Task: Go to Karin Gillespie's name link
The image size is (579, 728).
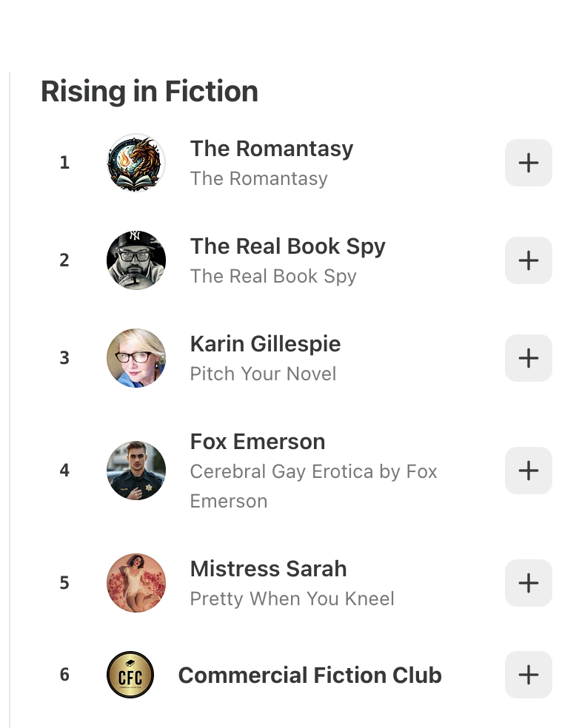Action: pyautogui.click(x=265, y=344)
